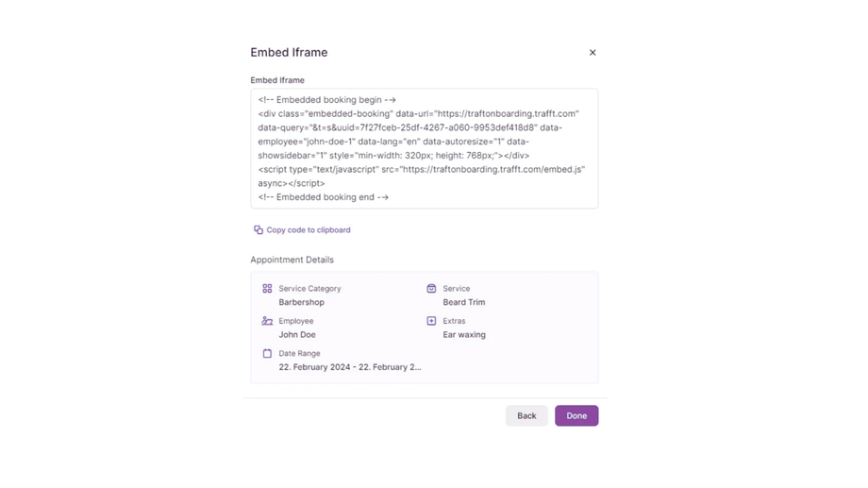Click the Service Category grid icon
The height and width of the screenshot is (488, 868).
coord(267,289)
